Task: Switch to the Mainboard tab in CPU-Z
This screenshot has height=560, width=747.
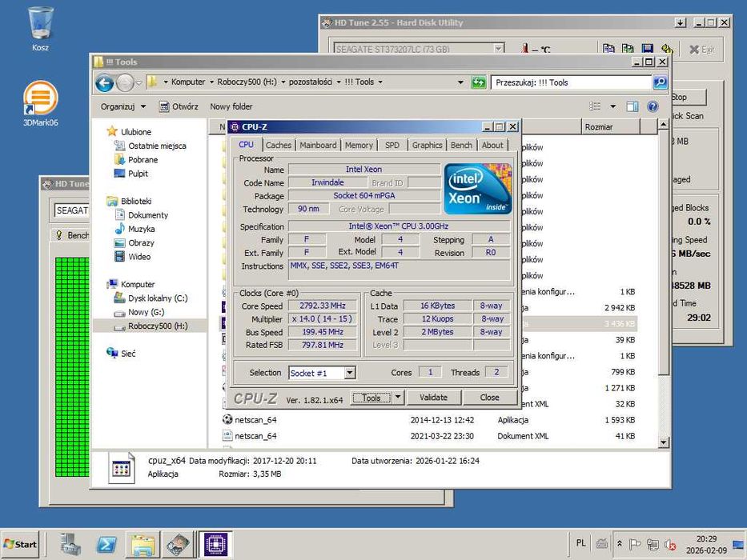Action: coord(318,146)
